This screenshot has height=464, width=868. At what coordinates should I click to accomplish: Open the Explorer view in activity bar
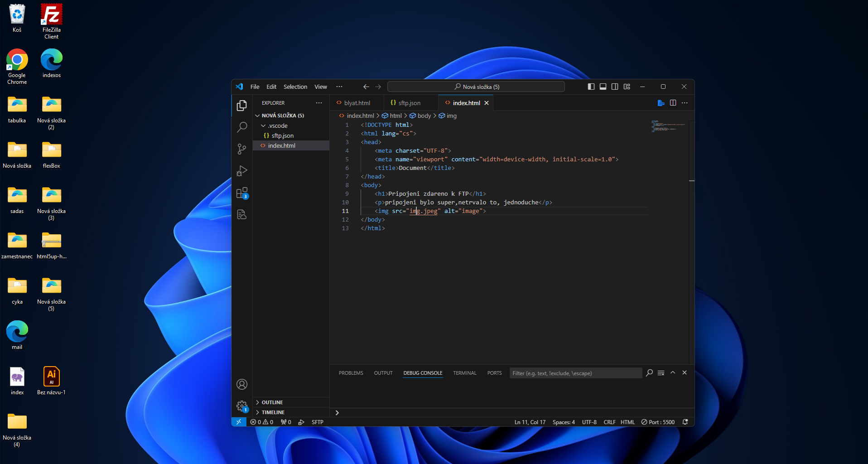pyautogui.click(x=242, y=106)
